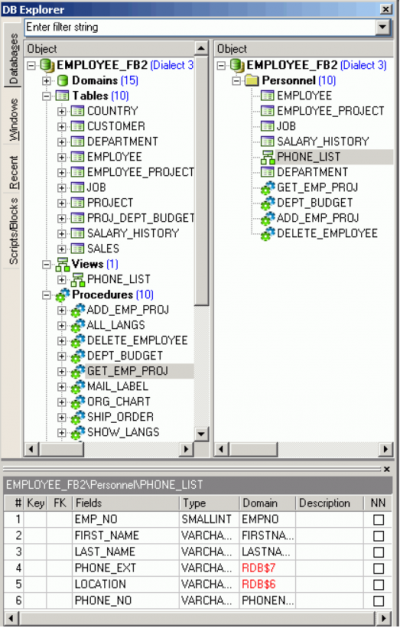Expand the CUSTOMER table node
Image resolution: width=400 pixels, height=628 pixels.
pos(62,127)
